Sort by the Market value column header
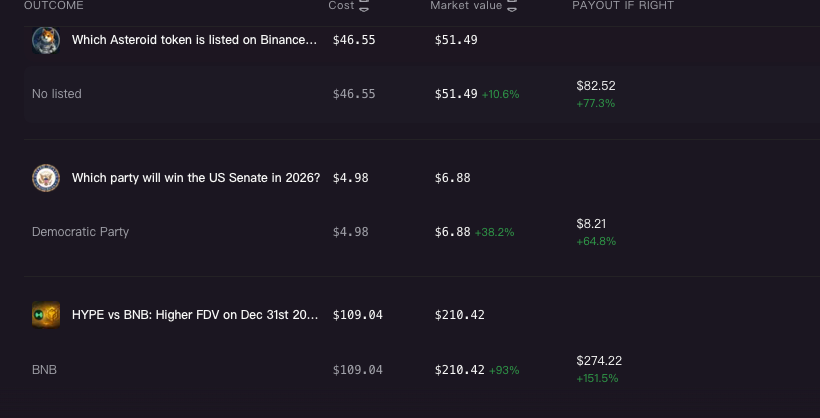820x418 pixels. coord(466,6)
